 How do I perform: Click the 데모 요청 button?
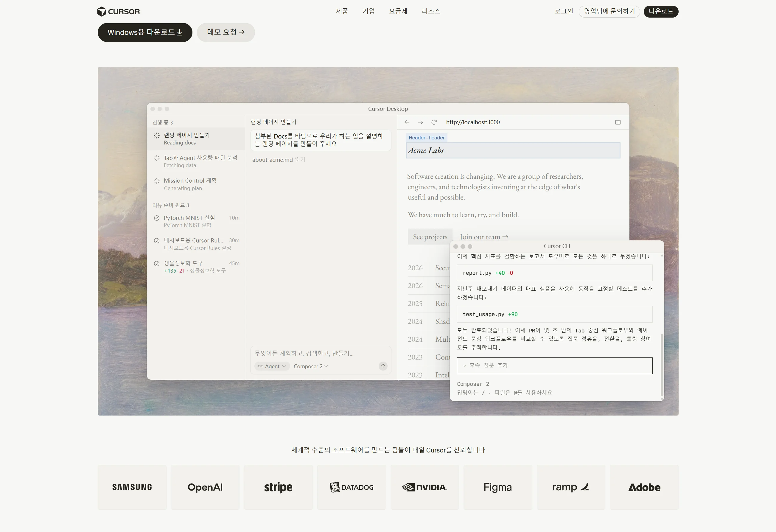point(226,32)
